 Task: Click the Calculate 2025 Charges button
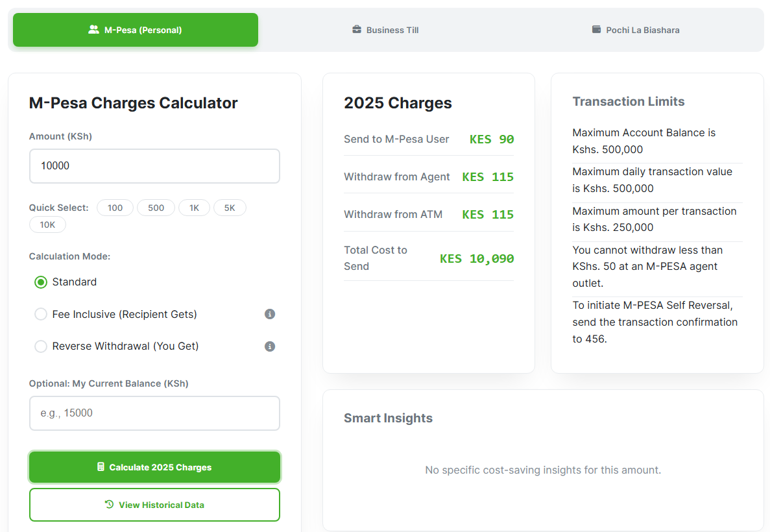pyautogui.click(x=154, y=467)
